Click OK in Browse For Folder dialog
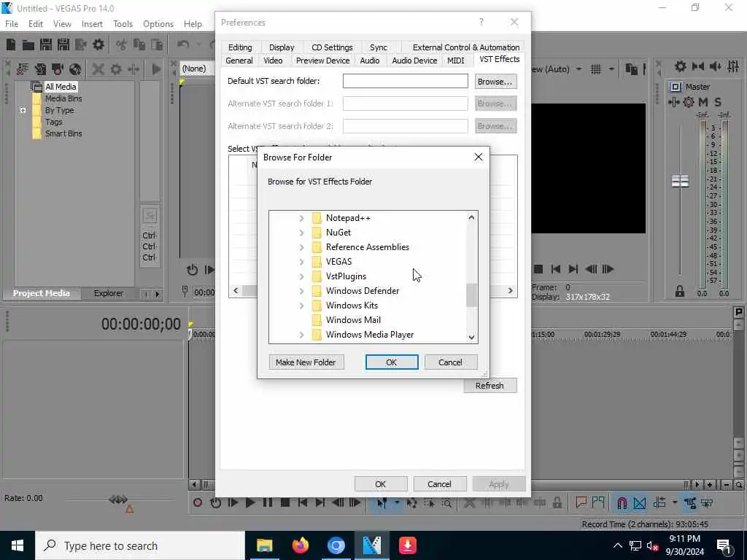Image resolution: width=747 pixels, height=560 pixels. 392,362
